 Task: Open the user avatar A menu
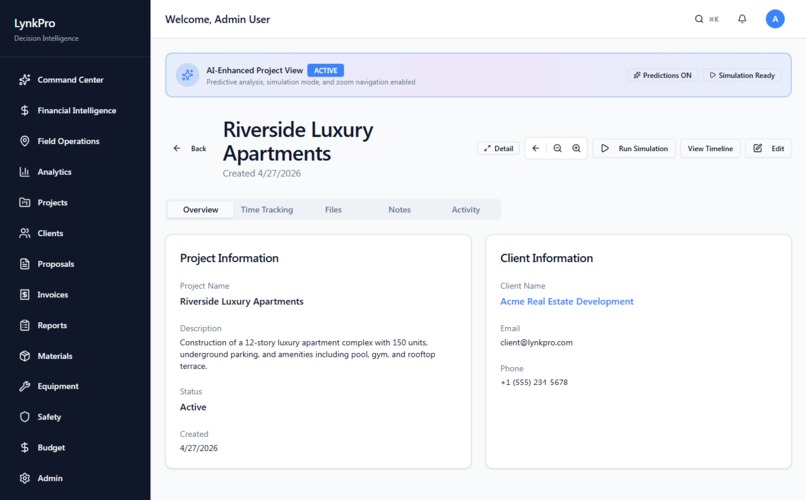click(x=775, y=19)
